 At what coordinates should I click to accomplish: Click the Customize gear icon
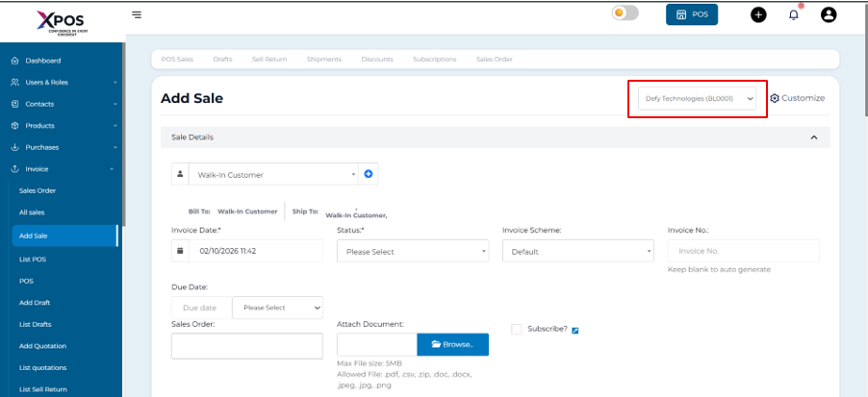click(x=775, y=98)
